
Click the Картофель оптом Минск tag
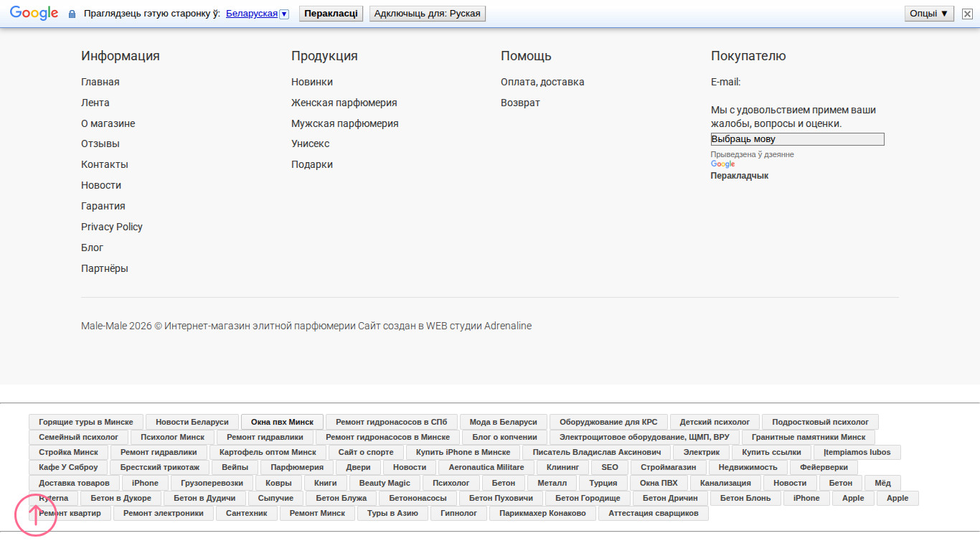point(268,452)
